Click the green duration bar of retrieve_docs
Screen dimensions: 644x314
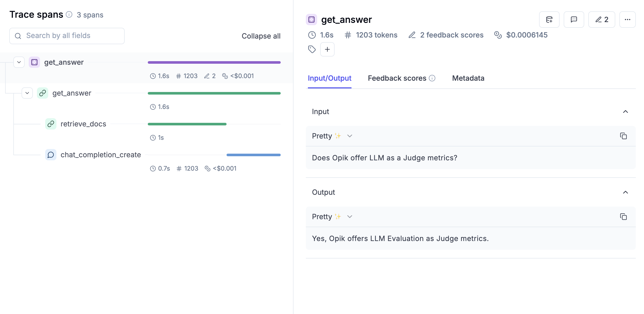tap(187, 124)
